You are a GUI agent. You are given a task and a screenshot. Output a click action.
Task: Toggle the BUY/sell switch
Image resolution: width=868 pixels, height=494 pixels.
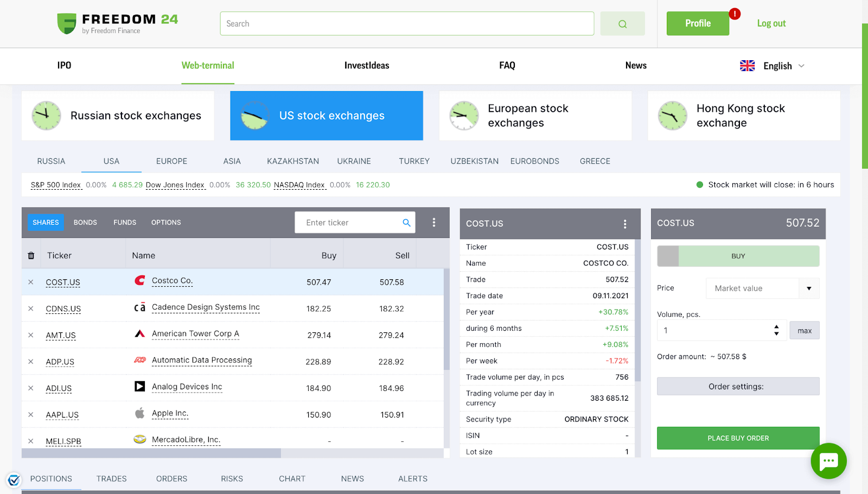(738, 256)
